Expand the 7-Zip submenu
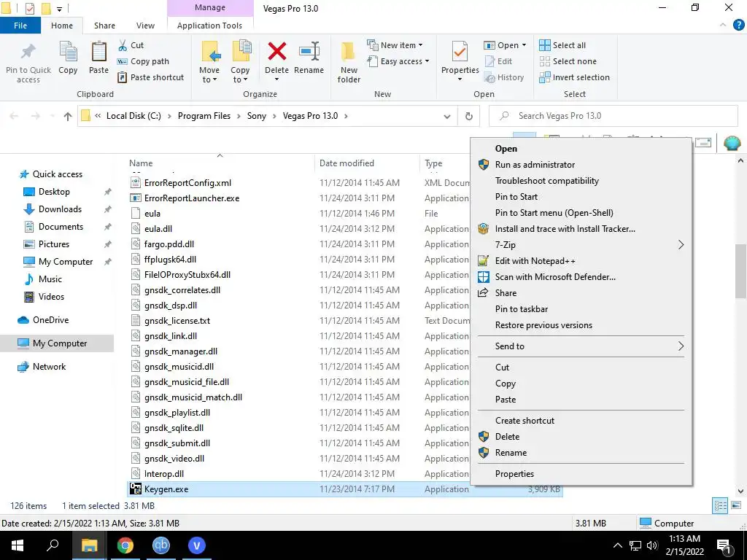747x560 pixels. point(681,245)
